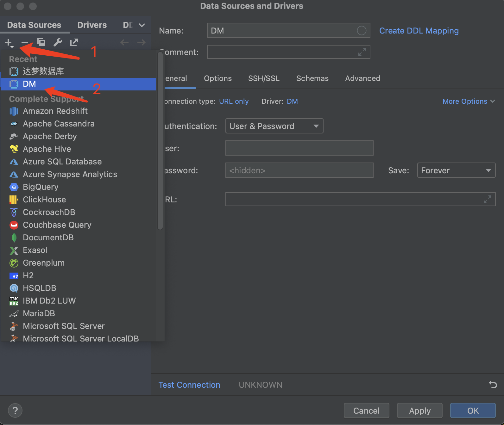Navigate forward with the right arrow
Viewport: 504px width, 425px height.
[141, 42]
